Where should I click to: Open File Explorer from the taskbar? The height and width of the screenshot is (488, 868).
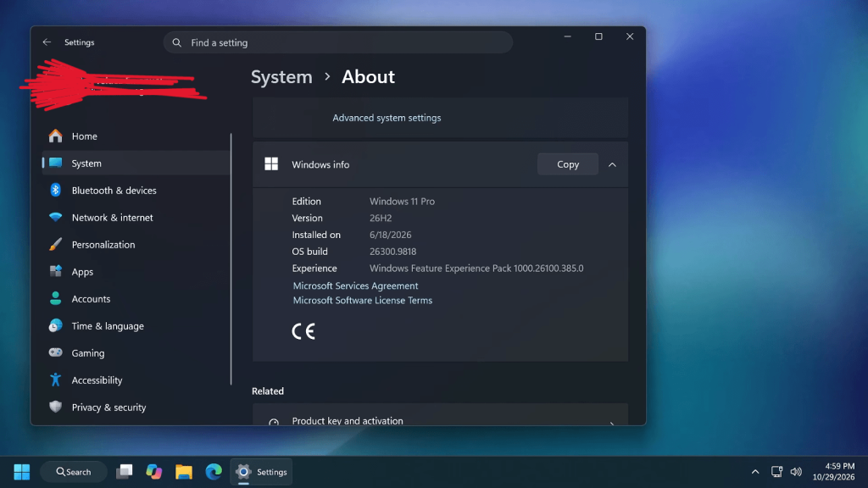pos(184,472)
